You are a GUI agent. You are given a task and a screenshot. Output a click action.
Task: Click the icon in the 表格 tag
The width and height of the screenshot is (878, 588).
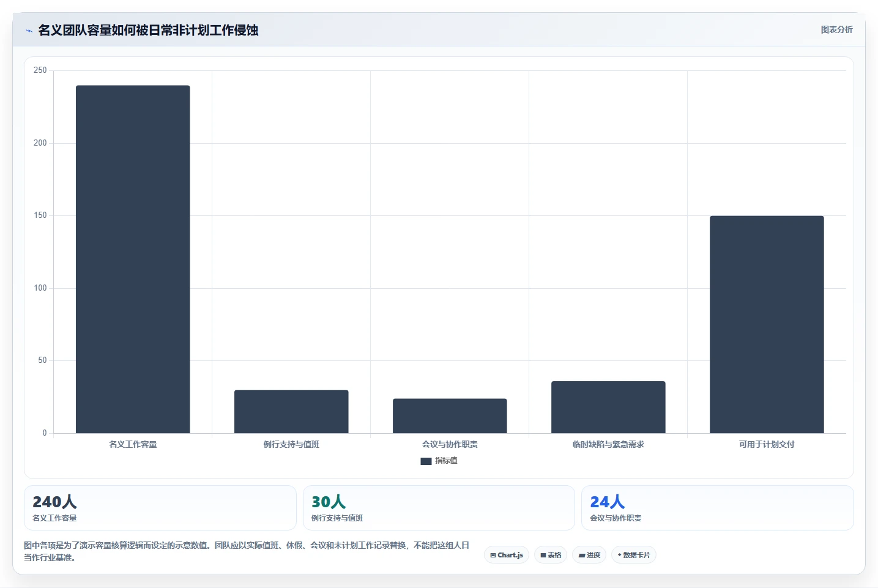pos(543,556)
